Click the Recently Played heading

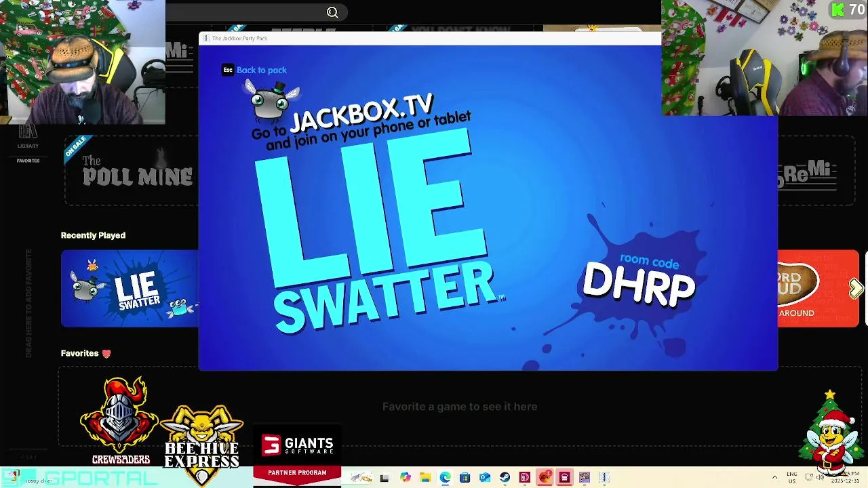pyautogui.click(x=93, y=235)
